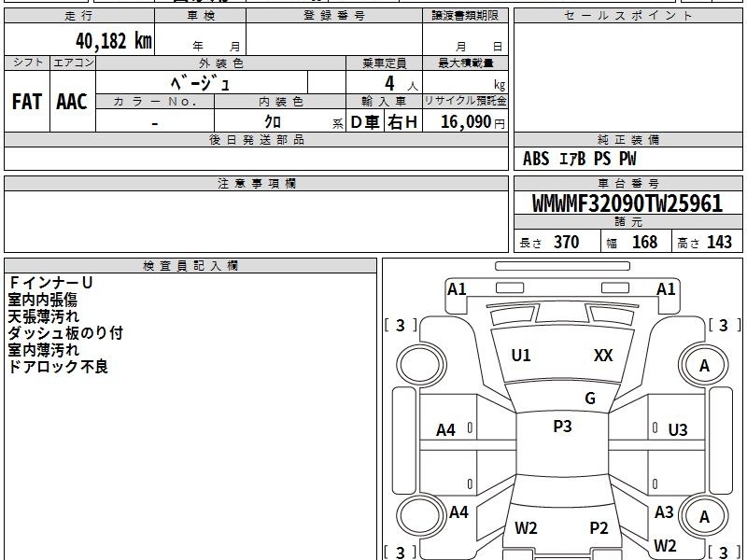
Task: Click the シフト label
Action: tap(27, 63)
